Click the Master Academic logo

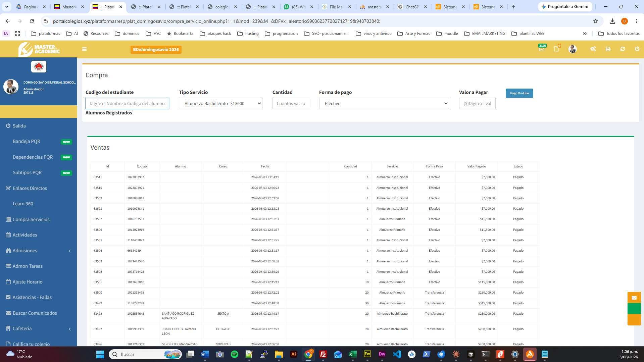tap(39, 49)
